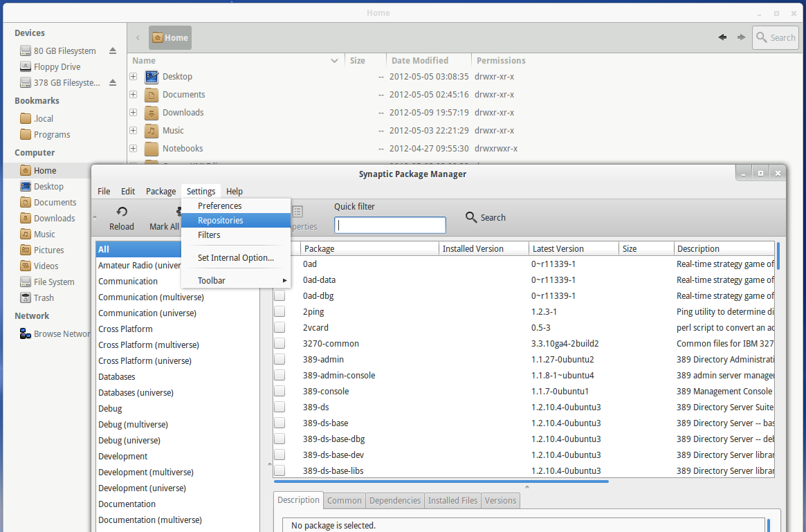806x532 pixels.
Task: Open Music in the Computer sidebar
Action: point(37,234)
